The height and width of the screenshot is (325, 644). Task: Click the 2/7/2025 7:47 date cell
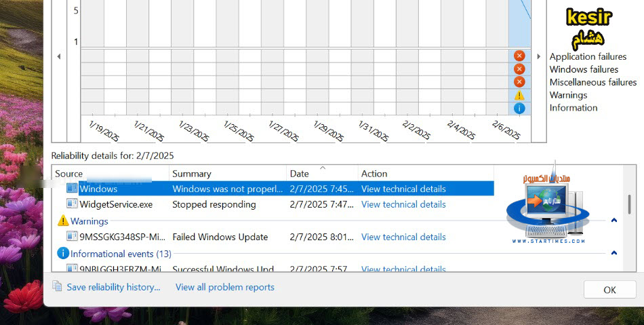tap(321, 204)
